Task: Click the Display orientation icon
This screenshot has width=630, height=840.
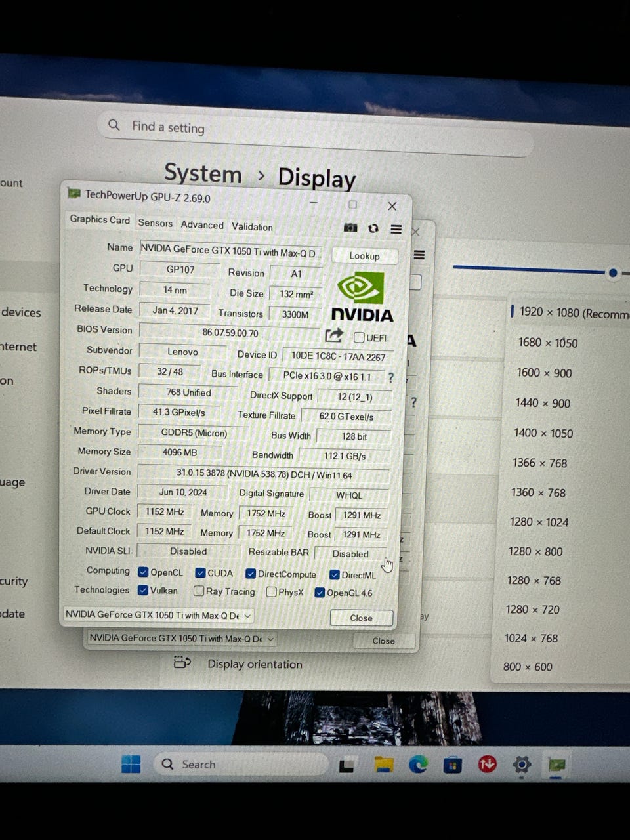Action: tap(182, 662)
